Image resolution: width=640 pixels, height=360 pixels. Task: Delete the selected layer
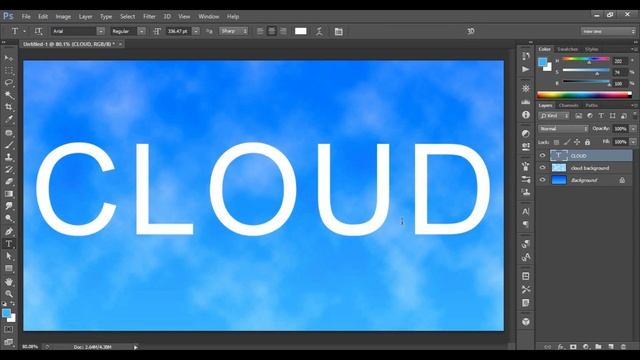click(623, 347)
